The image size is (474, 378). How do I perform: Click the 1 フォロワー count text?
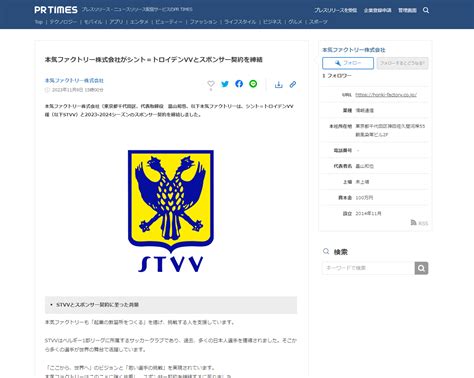(x=337, y=76)
